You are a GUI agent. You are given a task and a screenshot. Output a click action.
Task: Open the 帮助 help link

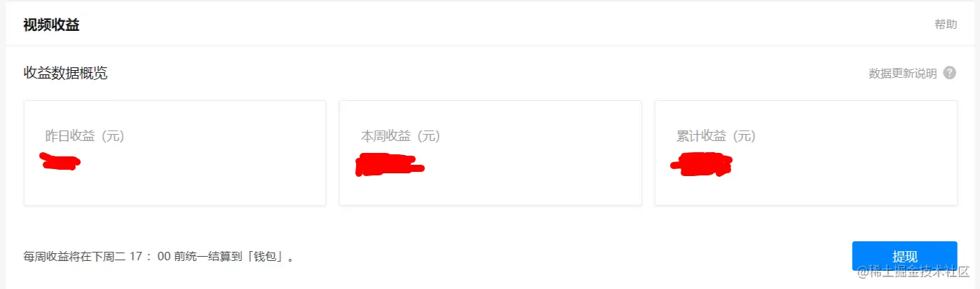946,25
